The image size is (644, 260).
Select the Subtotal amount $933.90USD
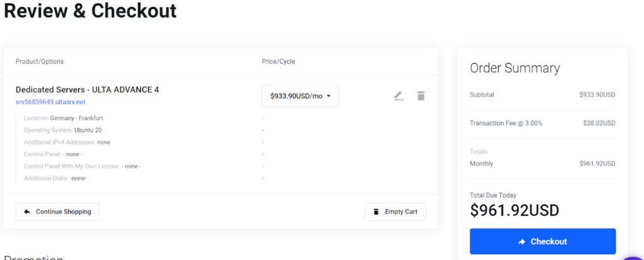[597, 95]
